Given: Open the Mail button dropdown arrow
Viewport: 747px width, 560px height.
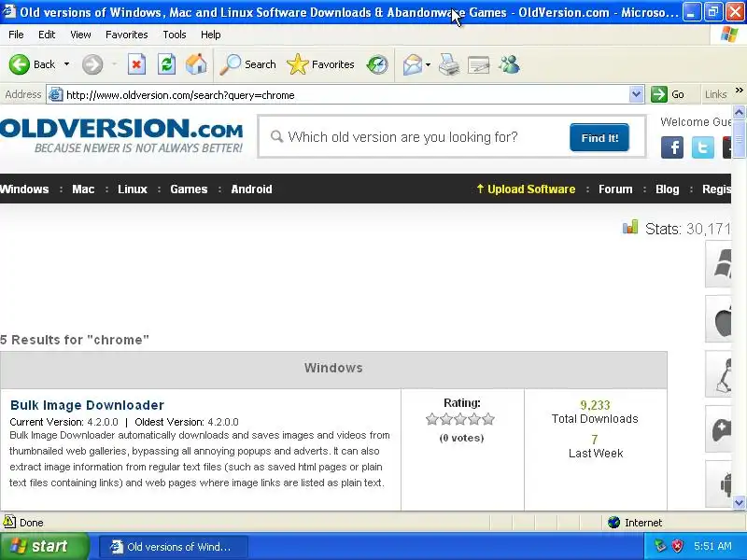Looking at the screenshot, I should pos(428,64).
